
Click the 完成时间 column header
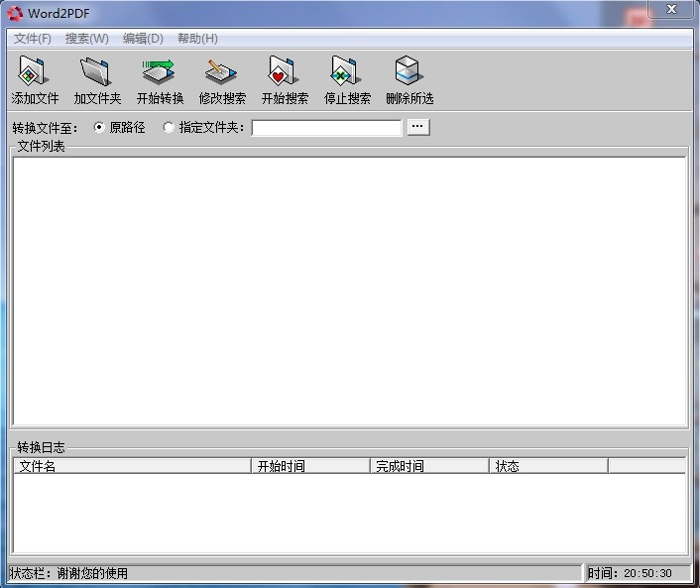click(x=429, y=466)
